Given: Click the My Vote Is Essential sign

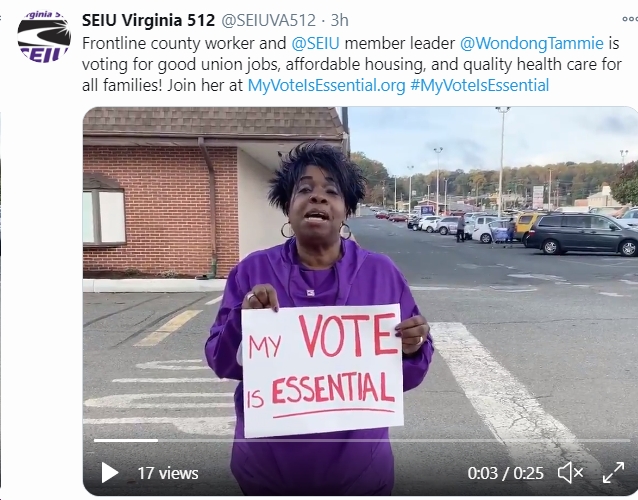Looking at the screenshot, I should [x=322, y=370].
